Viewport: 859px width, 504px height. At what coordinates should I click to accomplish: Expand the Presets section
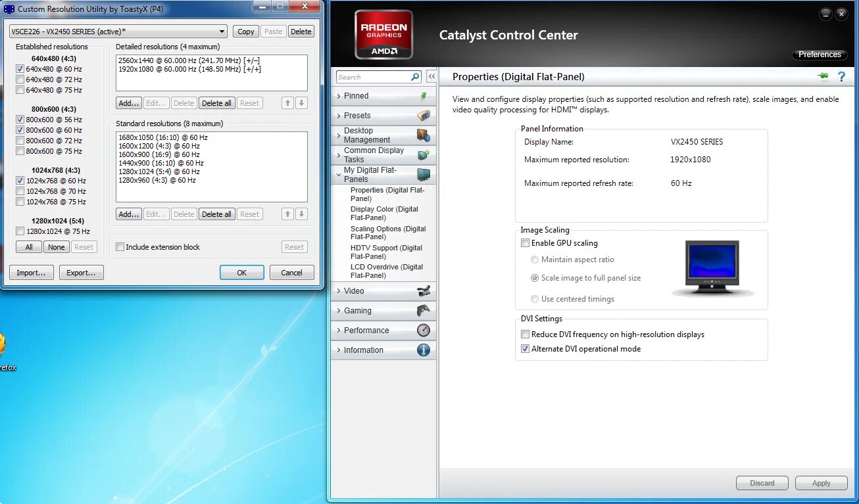383,116
